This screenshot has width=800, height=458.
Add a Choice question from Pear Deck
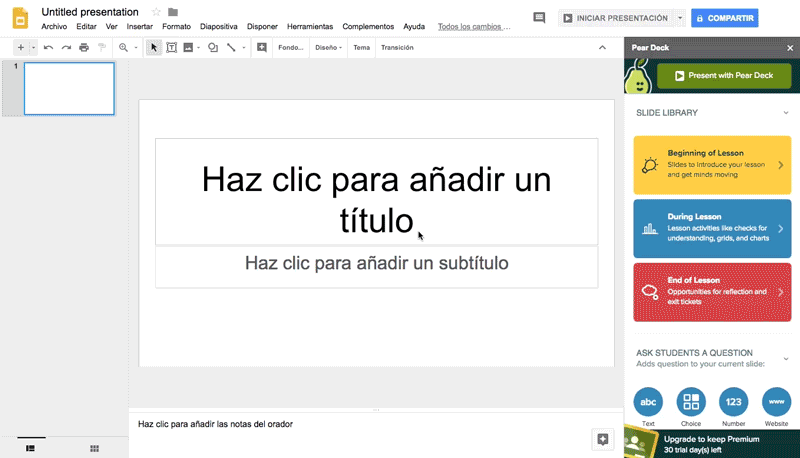(691, 402)
